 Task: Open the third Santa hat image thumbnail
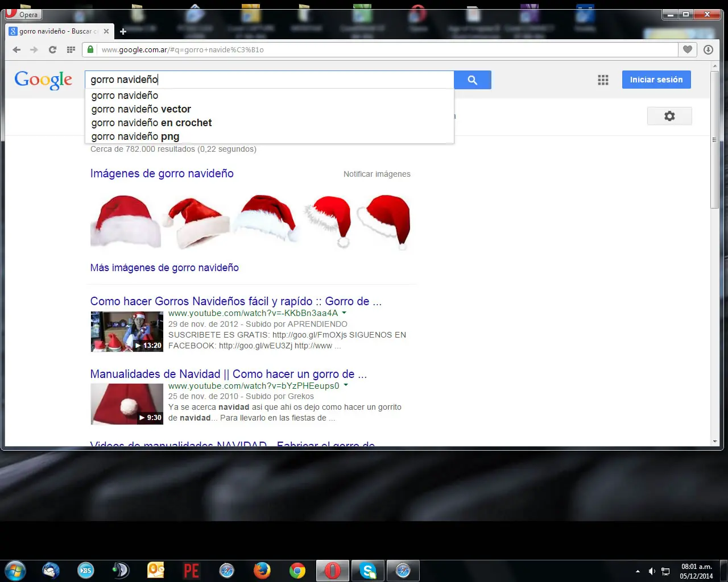point(266,222)
